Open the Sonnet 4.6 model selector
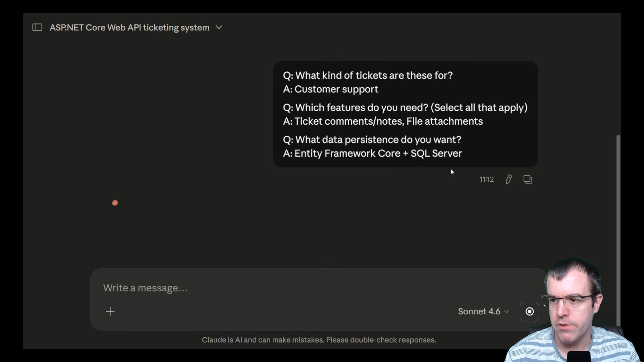 pos(483,311)
